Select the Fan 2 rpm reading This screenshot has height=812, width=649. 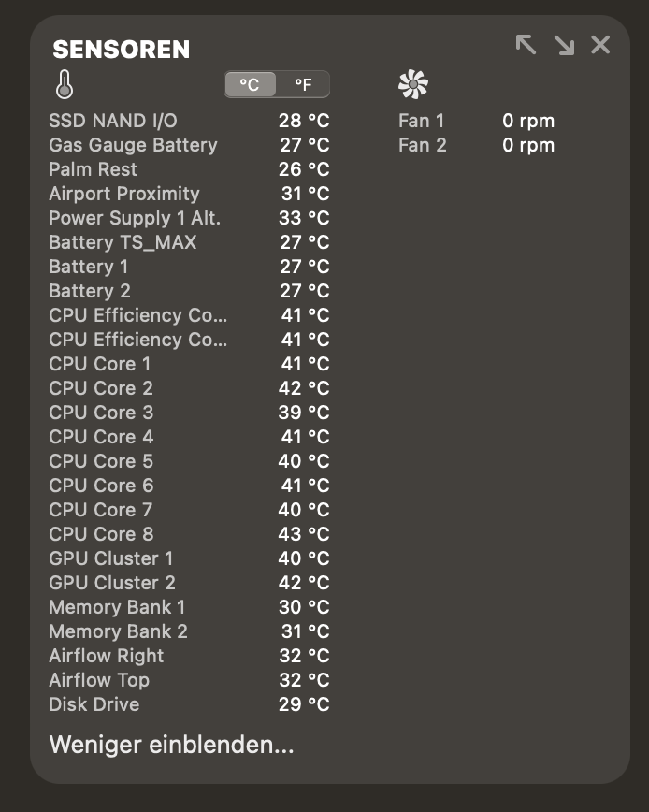527,145
